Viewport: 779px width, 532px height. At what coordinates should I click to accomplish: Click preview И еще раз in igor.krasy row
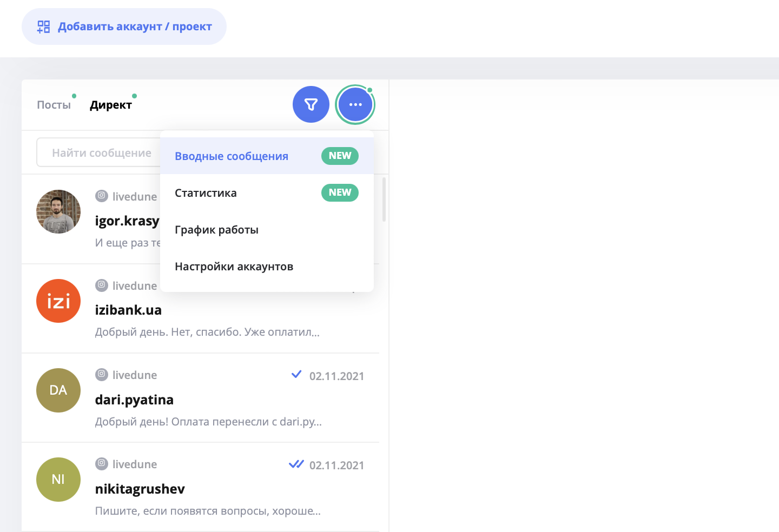click(x=128, y=243)
